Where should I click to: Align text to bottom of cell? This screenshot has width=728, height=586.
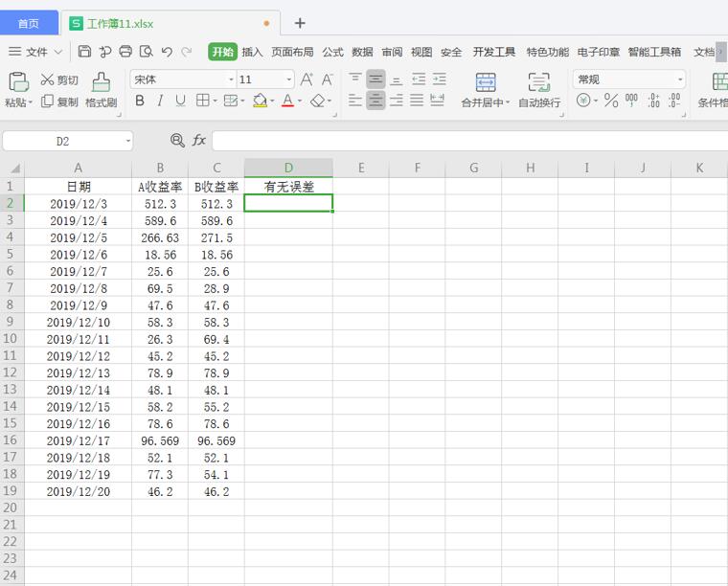click(396, 79)
